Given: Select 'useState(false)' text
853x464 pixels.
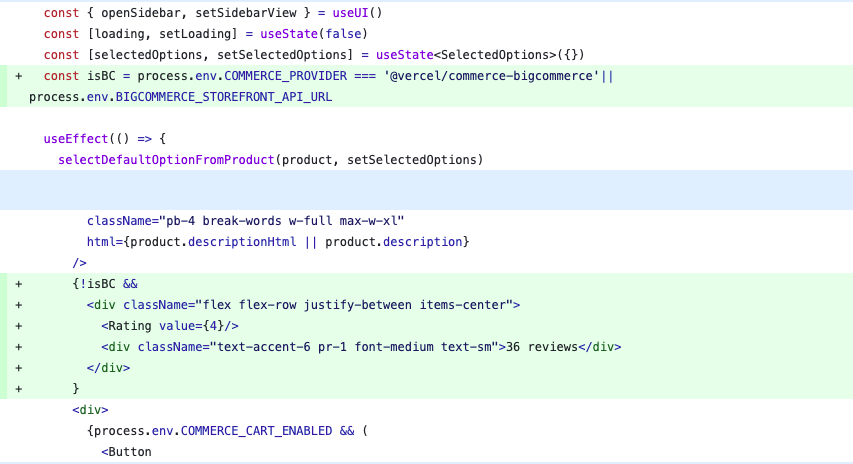Looking at the screenshot, I should 314,34.
